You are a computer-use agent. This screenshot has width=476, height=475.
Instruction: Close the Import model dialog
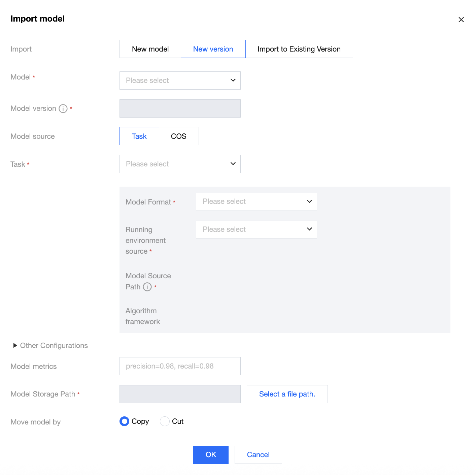click(x=461, y=20)
